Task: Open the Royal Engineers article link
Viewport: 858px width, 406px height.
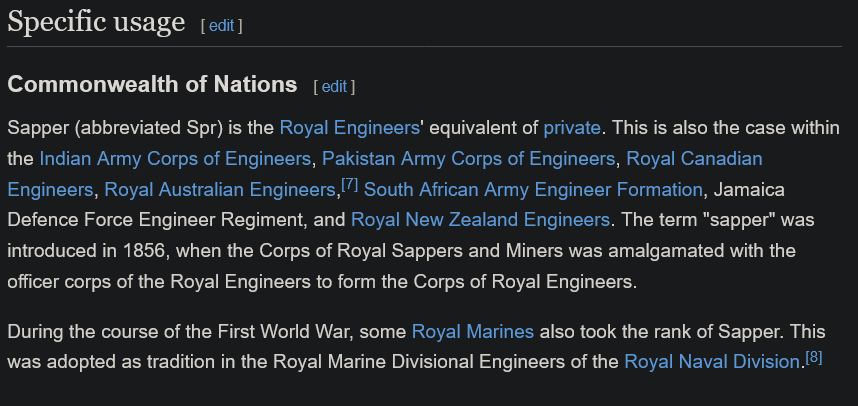Action: pos(349,128)
